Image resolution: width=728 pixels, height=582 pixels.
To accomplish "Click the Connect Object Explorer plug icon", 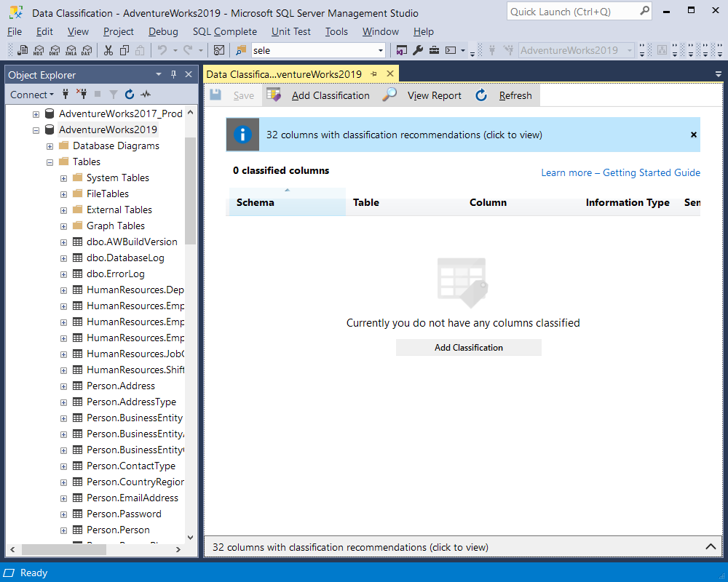I will click(66, 95).
